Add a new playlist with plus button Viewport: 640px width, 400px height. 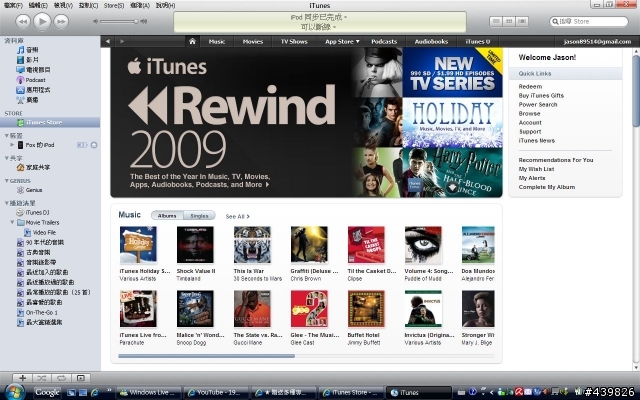tap(22, 378)
